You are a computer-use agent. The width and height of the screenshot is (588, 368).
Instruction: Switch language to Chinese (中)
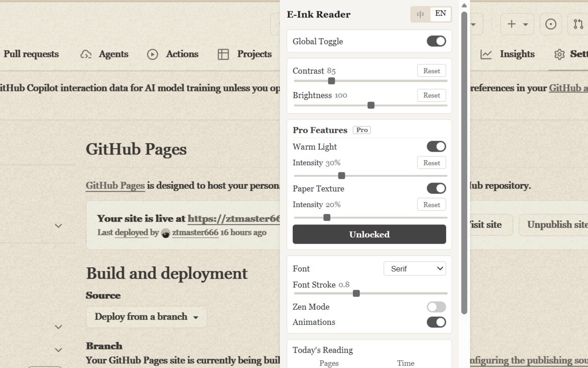420,14
